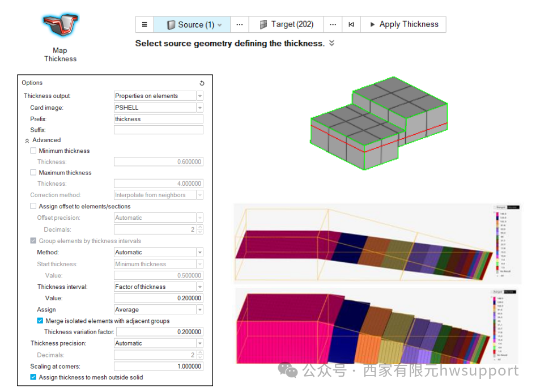
Task: Click the Prefix input field
Action: click(x=159, y=119)
